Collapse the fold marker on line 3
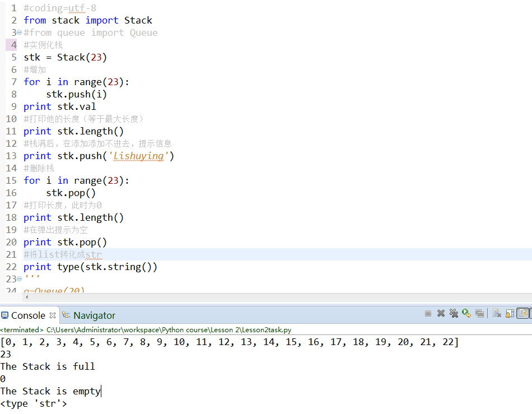 tap(20, 32)
